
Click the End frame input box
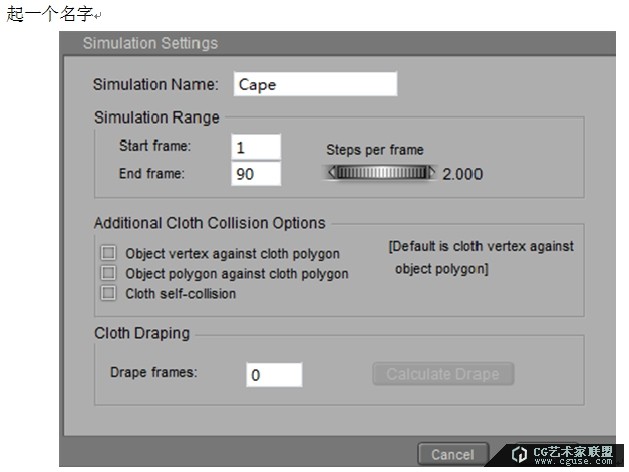coord(255,174)
